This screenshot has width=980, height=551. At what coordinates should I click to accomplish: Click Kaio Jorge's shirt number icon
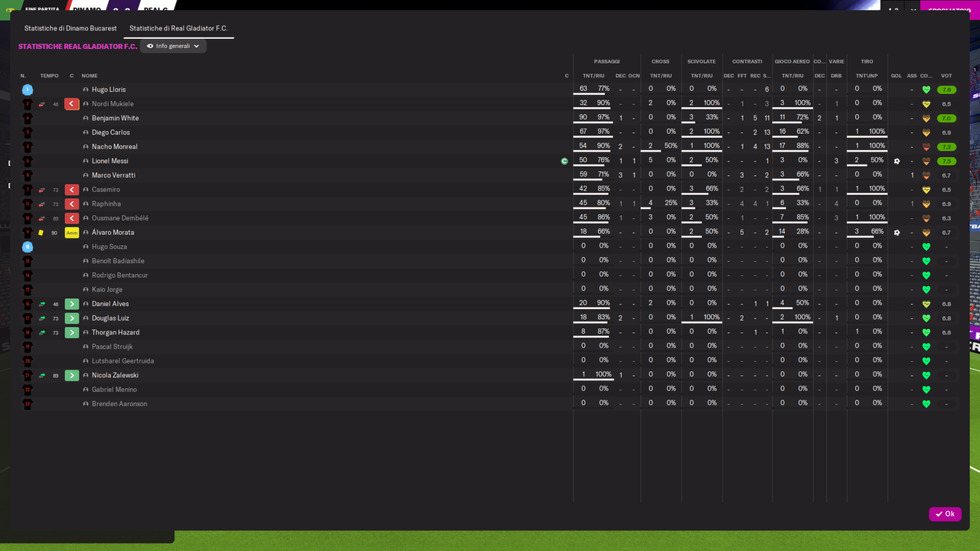click(x=28, y=290)
